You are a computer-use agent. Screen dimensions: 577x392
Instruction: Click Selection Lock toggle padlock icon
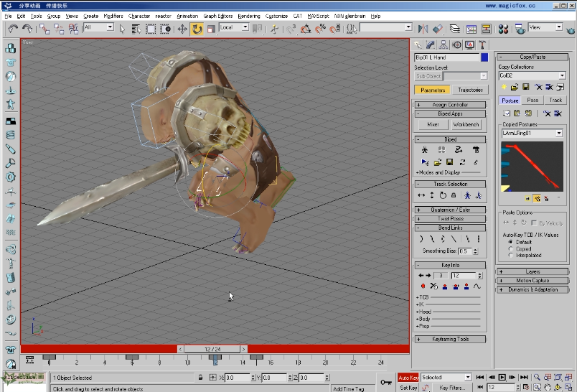coord(200,377)
